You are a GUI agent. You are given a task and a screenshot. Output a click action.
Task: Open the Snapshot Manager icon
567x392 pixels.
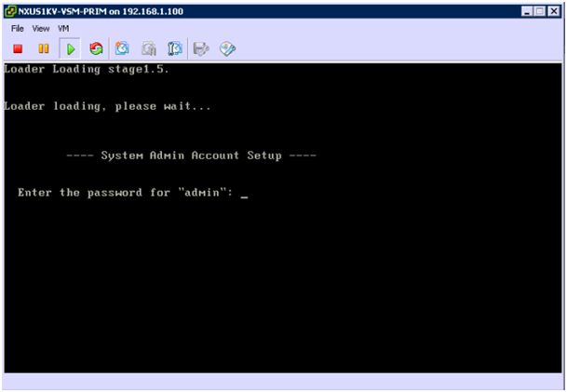click(x=175, y=48)
